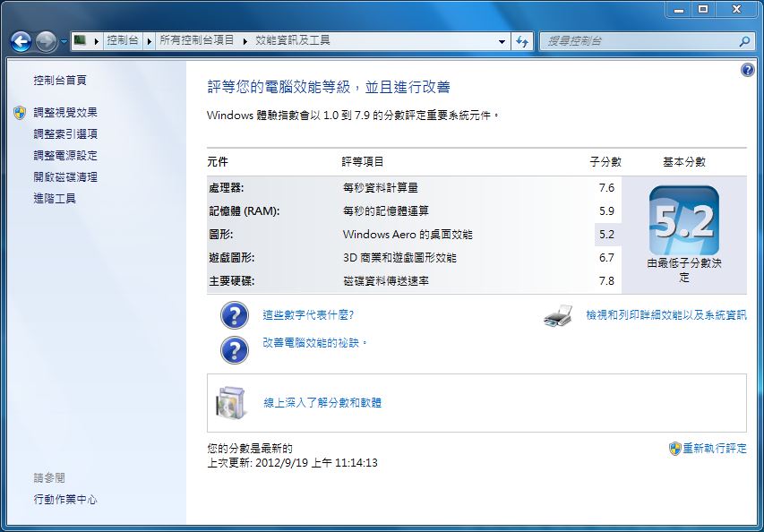This screenshot has height=532, width=764.
Task: Maximize the window
Action: (x=703, y=10)
